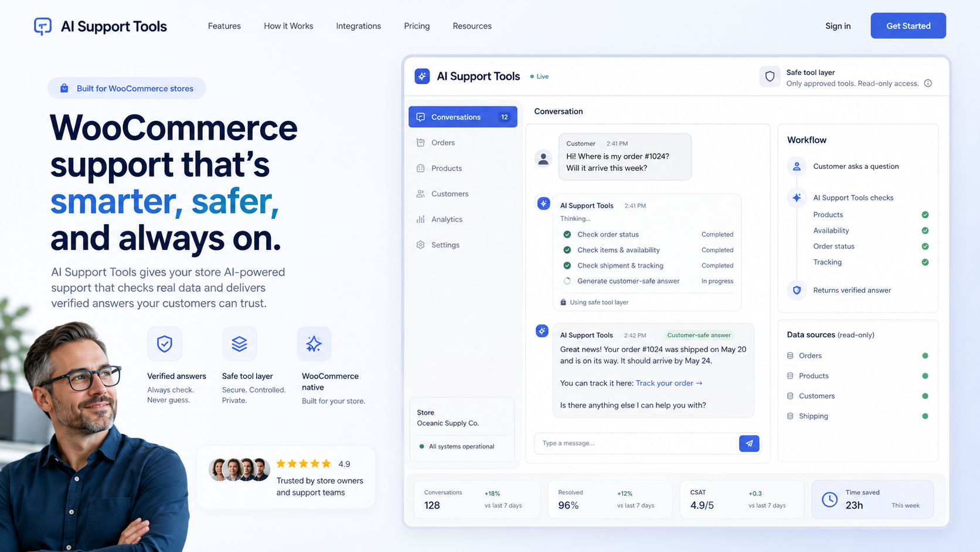Click the Sign in link
This screenshot has height=552, width=980.
coord(838,26)
